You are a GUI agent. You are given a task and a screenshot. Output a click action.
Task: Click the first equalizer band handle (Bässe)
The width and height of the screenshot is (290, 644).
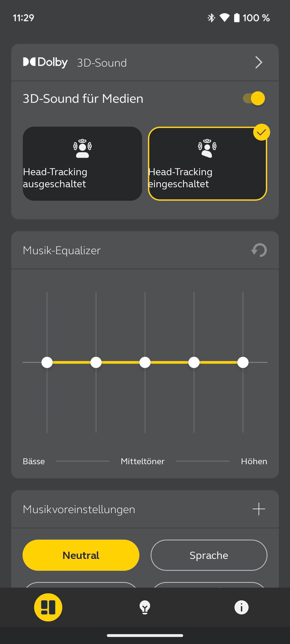[x=47, y=362]
